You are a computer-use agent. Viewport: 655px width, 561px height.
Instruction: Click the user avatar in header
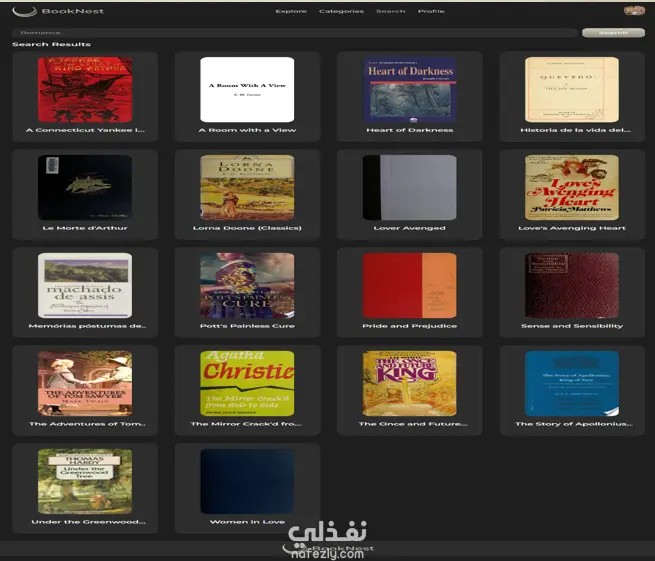pos(634,11)
